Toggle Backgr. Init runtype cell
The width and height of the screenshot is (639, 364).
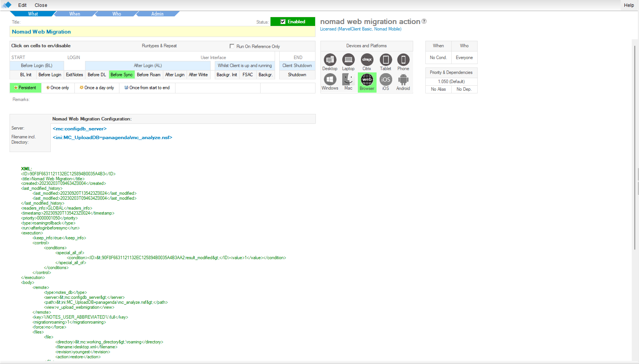tap(227, 75)
